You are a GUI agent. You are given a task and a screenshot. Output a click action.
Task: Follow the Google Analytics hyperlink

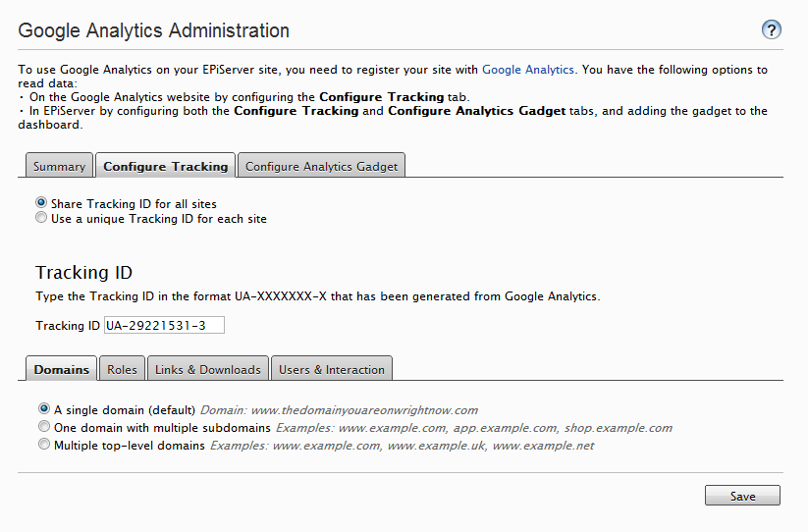527,70
